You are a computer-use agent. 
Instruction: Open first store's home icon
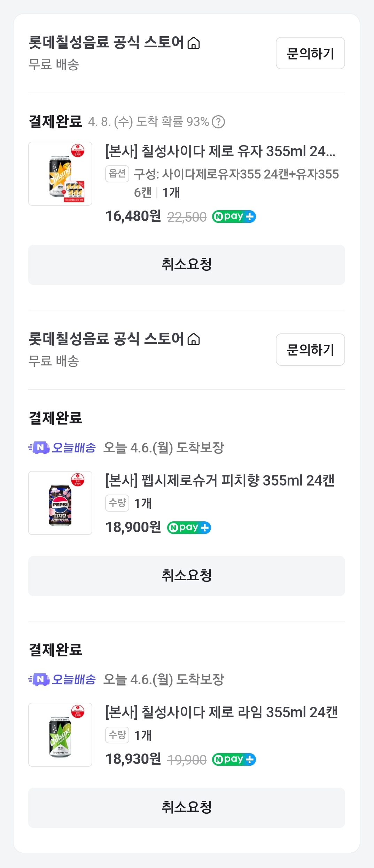coord(194,43)
